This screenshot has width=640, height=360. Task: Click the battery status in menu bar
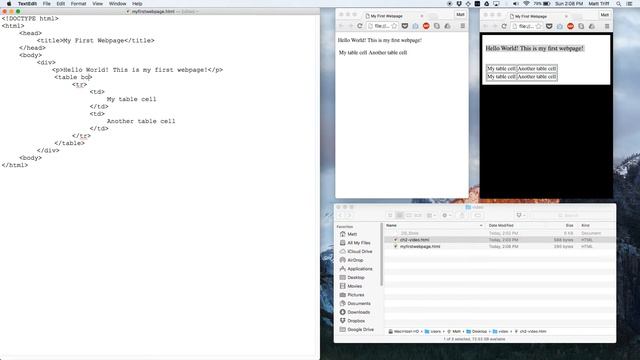tap(542, 4)
